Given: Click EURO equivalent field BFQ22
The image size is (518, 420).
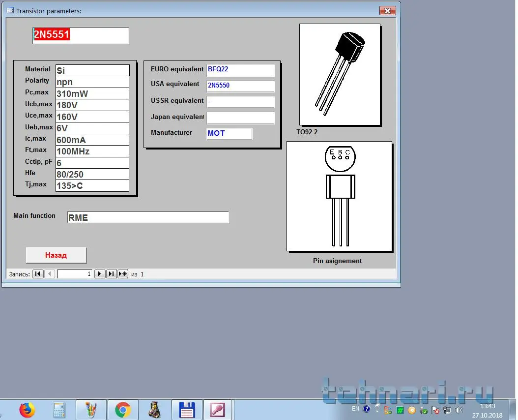Looking at the screenshot, I should (240, 70).
